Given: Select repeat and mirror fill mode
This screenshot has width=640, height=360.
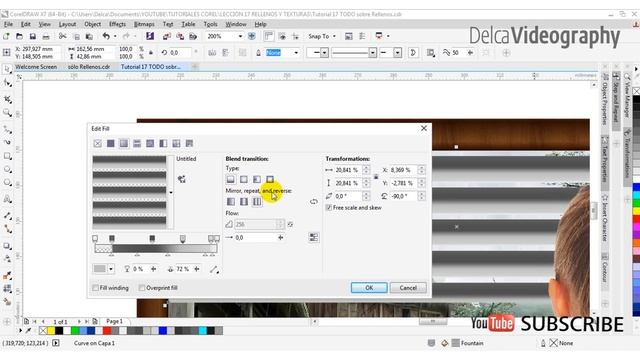Looking at the screenshot, I should click(244, 202).
